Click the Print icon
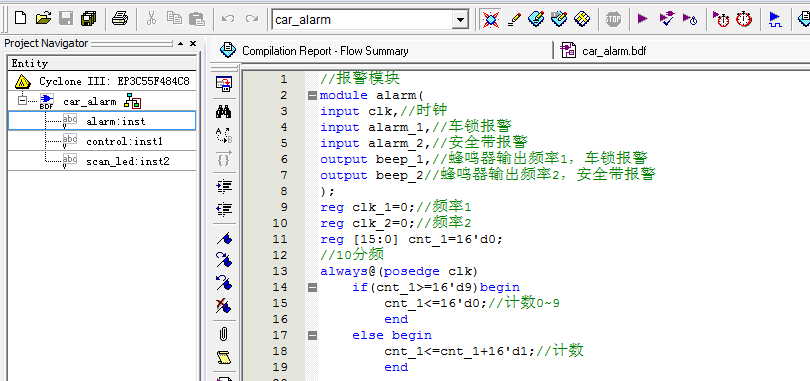Screen dimensions: 810x381 (x=120, y=19)
